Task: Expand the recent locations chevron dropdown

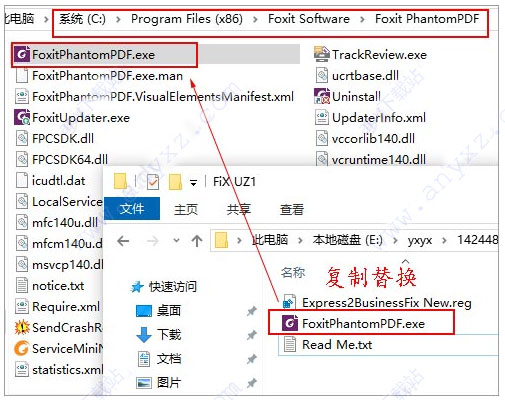Action: click(176, 240)
